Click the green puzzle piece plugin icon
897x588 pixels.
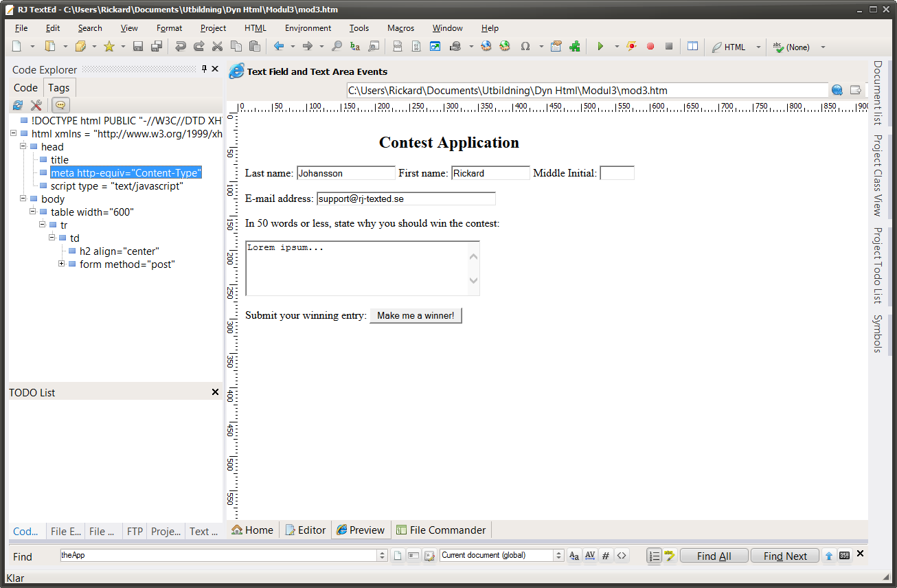point(575,47)
